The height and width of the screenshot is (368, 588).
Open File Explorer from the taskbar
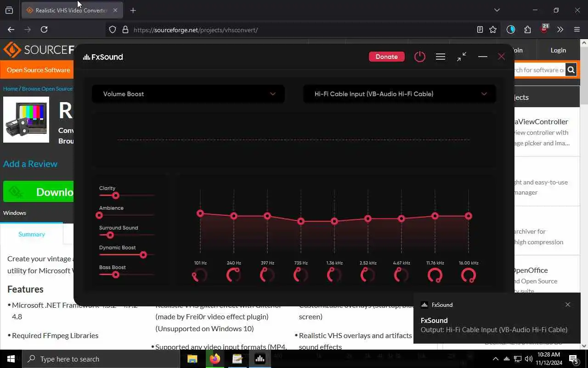coord(192,359)
